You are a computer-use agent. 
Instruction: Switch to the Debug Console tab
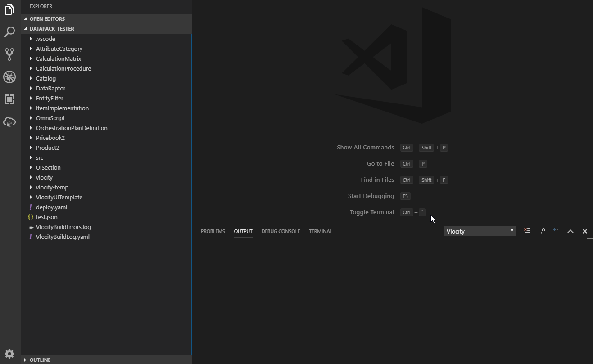(x=281, y=231)
